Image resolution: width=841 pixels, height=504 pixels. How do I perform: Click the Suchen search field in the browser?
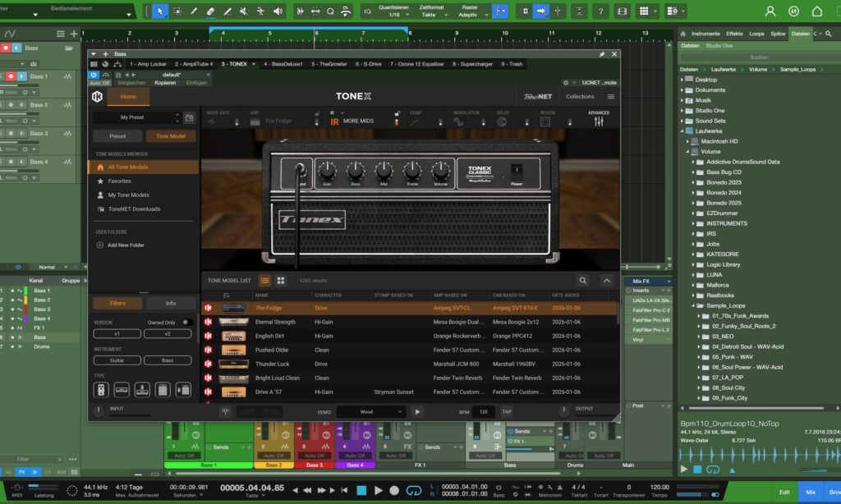[760, 57]
